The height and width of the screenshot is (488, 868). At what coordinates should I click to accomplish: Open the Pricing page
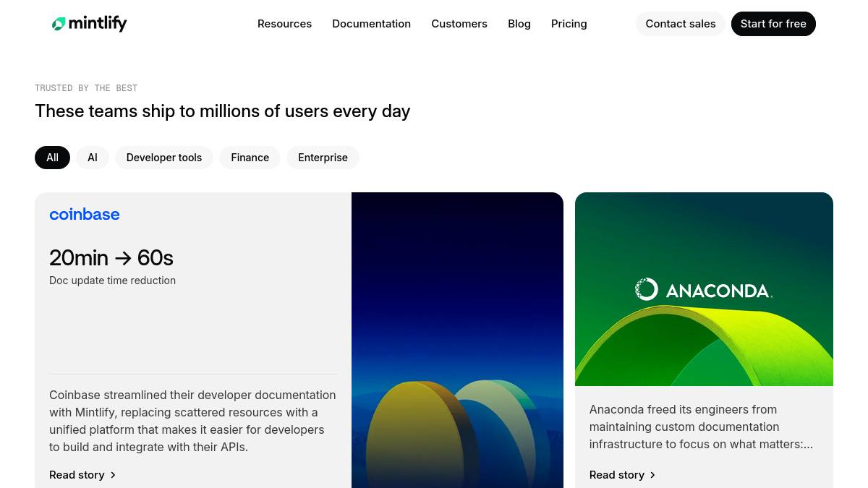click(569, 24)
